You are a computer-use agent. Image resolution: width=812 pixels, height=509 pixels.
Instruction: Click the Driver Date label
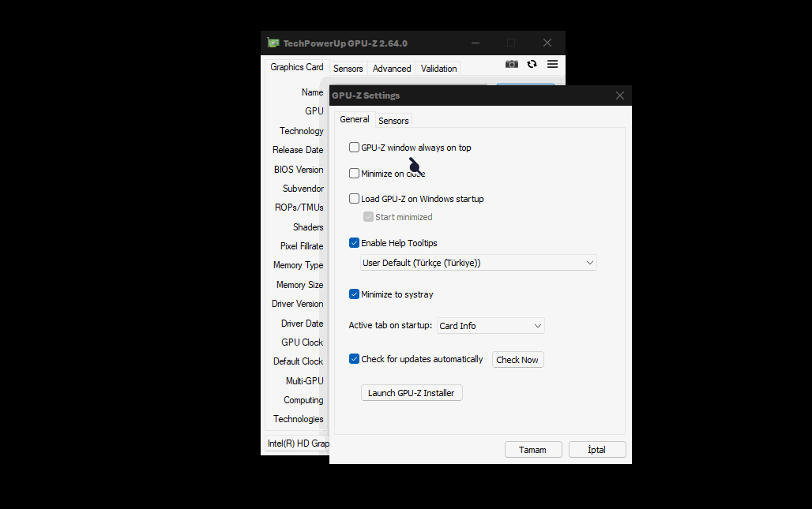pos(302,324)
